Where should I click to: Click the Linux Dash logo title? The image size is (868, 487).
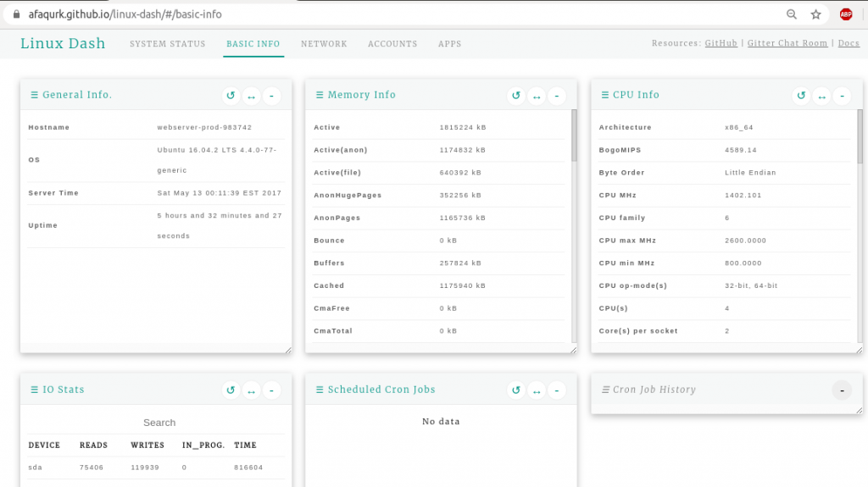pos(63,43)
